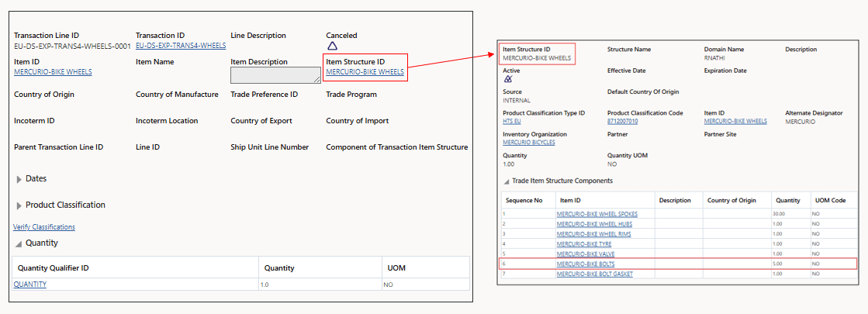
Task: Collapse the Quantity section
Action: pyautogui.click(x=19, y=243)
